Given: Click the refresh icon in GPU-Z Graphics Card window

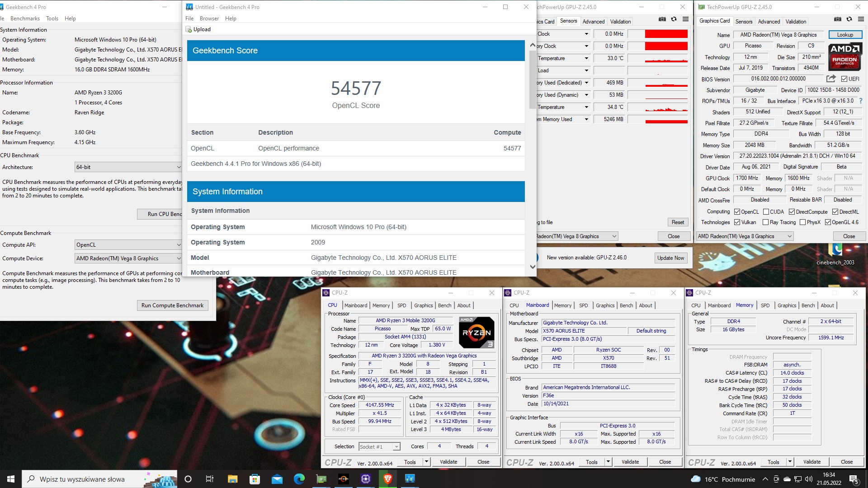Looking at the screenshot, I should click(x=849, y=19).
